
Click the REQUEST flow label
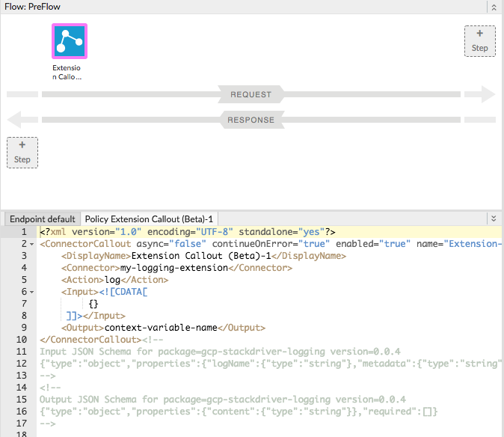click(x=251, y=94)
